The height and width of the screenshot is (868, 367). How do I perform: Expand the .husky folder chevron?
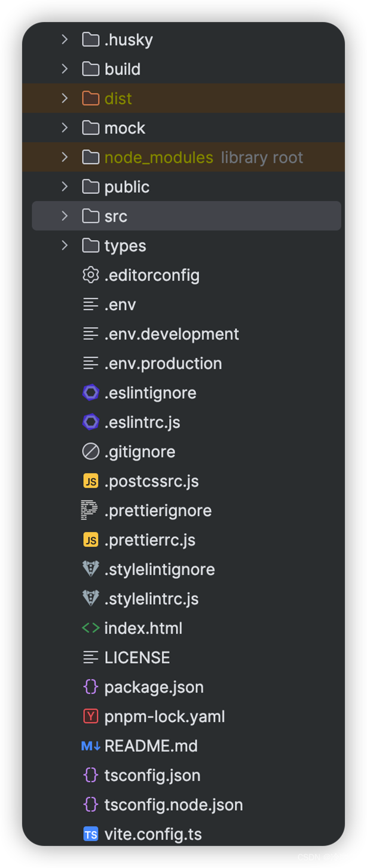point(65,39)
